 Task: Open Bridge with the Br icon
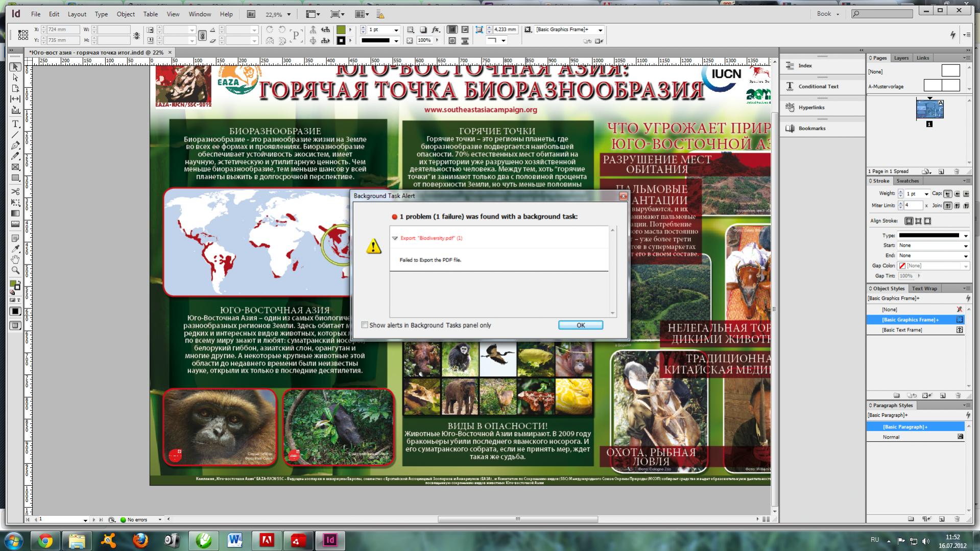click(251, 14)
